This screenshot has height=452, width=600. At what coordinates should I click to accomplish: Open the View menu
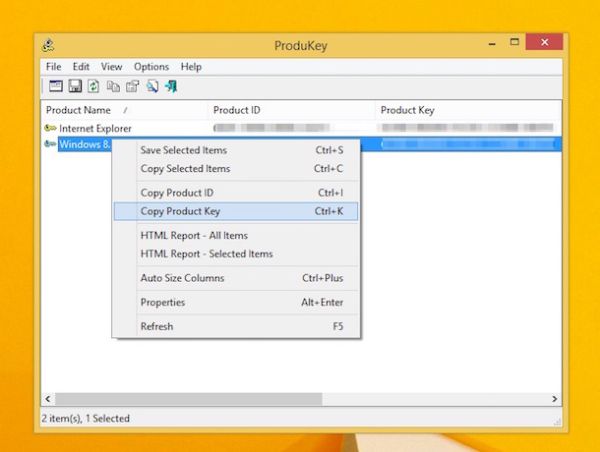tap(111, 67)
